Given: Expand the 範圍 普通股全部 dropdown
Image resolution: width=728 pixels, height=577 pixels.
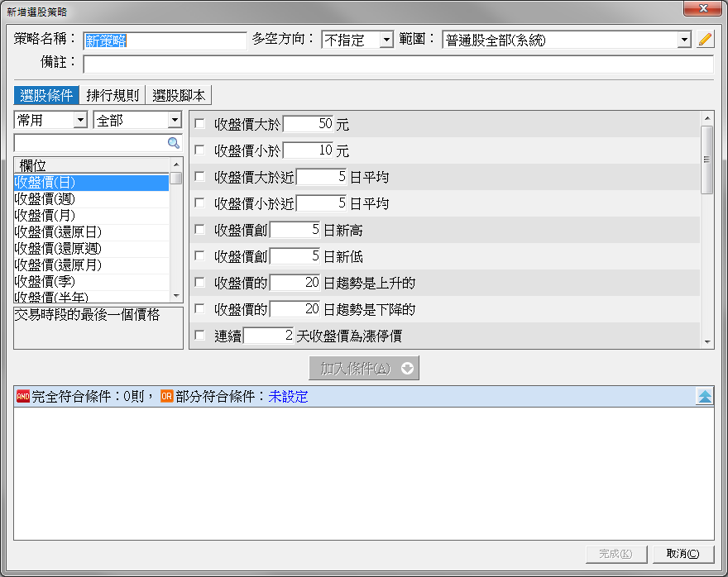Looking at the screenshot, I should tap(683, 40).
